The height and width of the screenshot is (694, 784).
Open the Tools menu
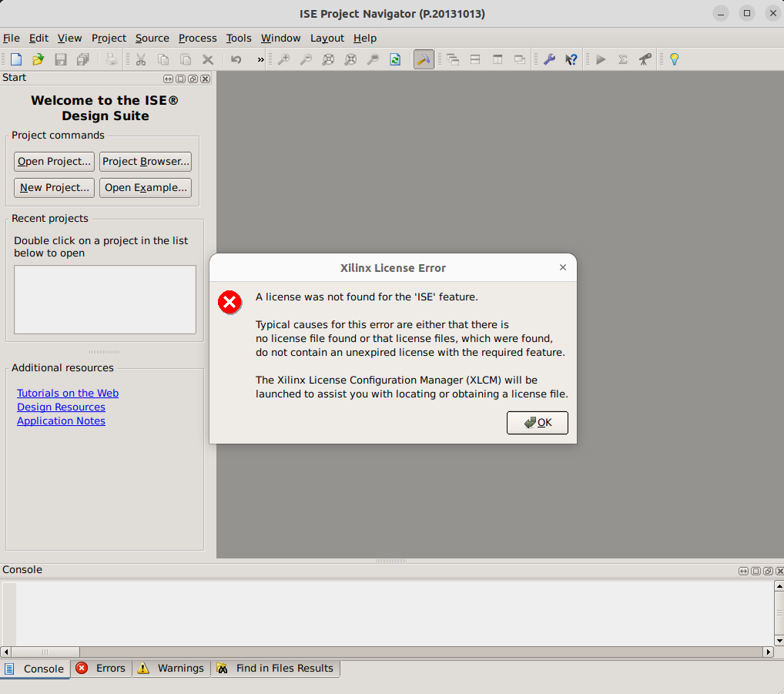click(x=239, y=38)
